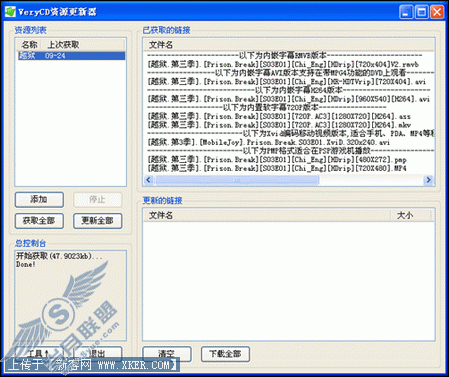Click the horizontal scrollbar thumb

(x=237, y=180)
